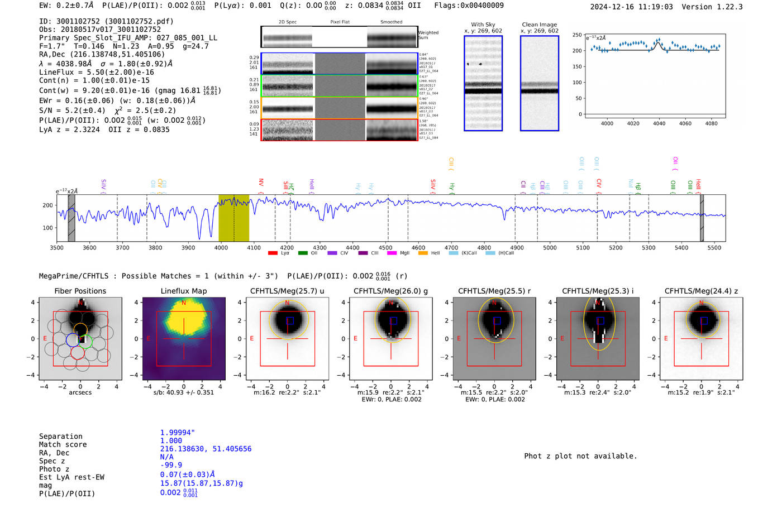
Task: Click the Clean Image panel
Action: (x=539, y=83)
